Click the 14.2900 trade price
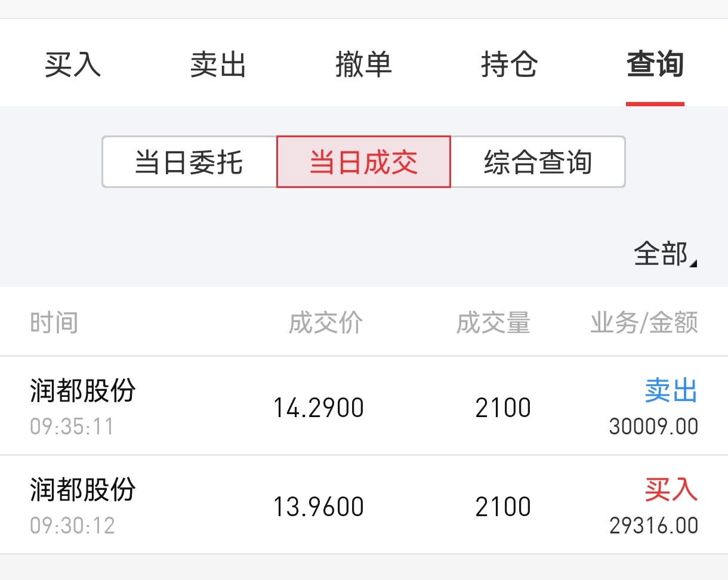 pyautogui.click(x=318, y=408)
